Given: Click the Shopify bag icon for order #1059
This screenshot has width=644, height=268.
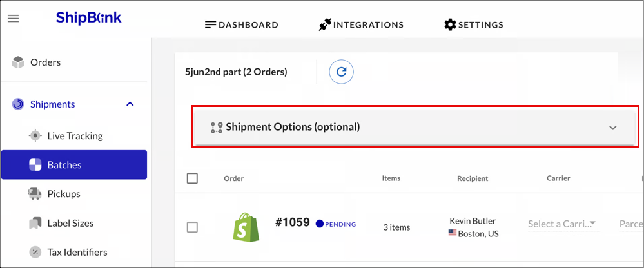Looking at the screenshot, I should (x=246, y=227).
